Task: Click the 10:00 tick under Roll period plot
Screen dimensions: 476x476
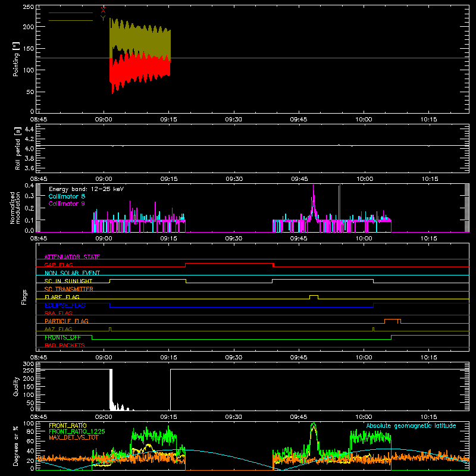Action: (x=364, y=179)
